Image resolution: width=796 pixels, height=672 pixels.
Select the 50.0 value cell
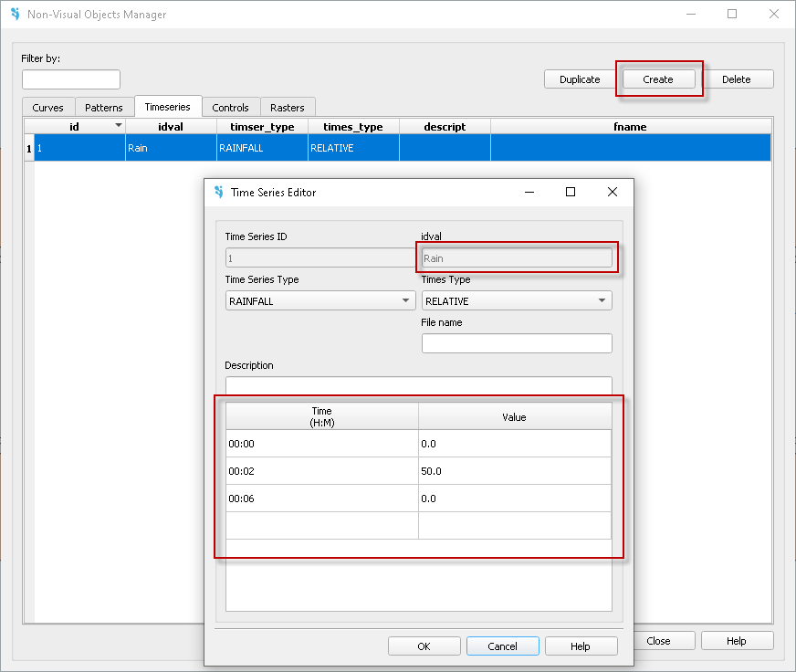coord(515,471)
